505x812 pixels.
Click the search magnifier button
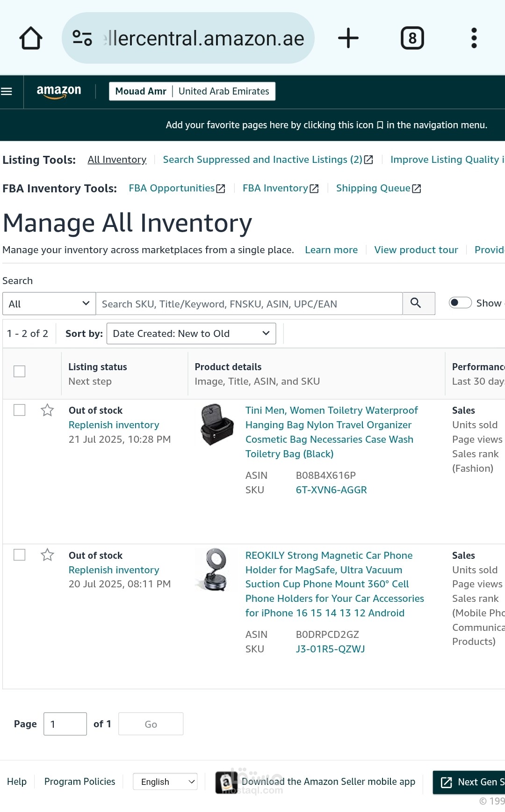tap(418, 303)
